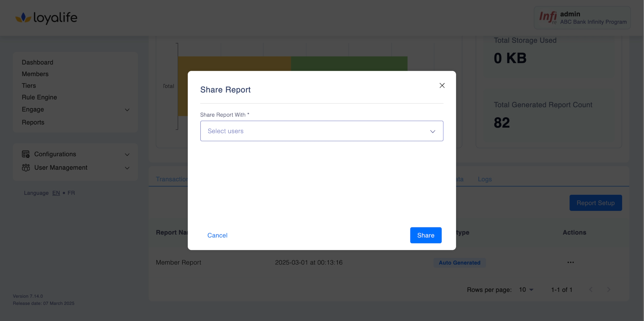Screen dimensions: 644x321
Task: Click the Configurations sidebar icon
Action: coord(26,154)
